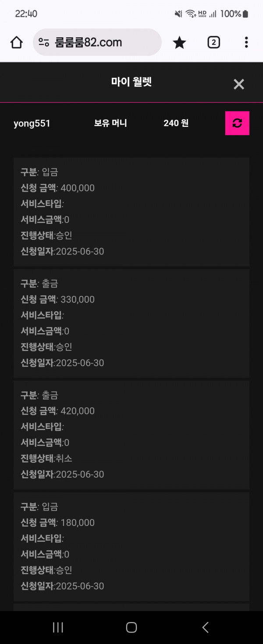Tap the 마이 월렛 header title
Screen dimensions: 263x644
click(131, 82)
